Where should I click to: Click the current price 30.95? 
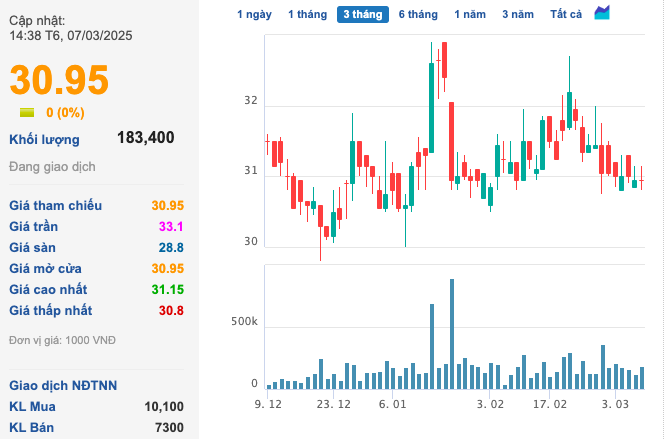point(59,80)
